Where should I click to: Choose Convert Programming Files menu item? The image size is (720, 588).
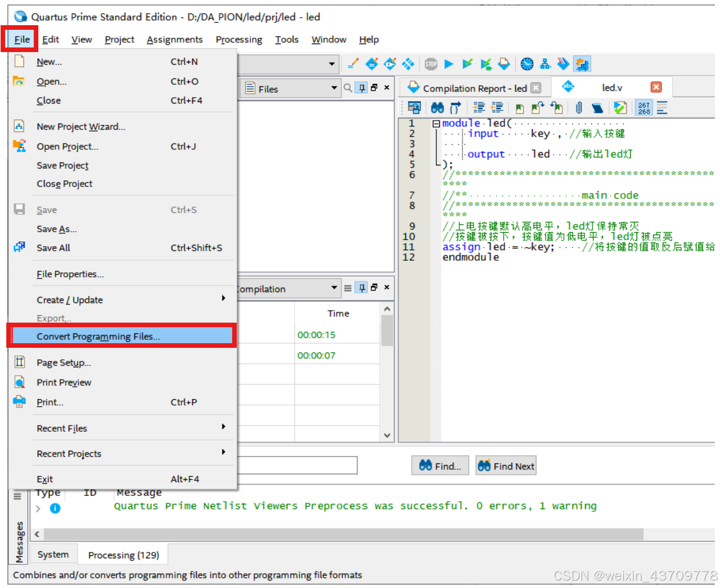click(x=121, y=336)
